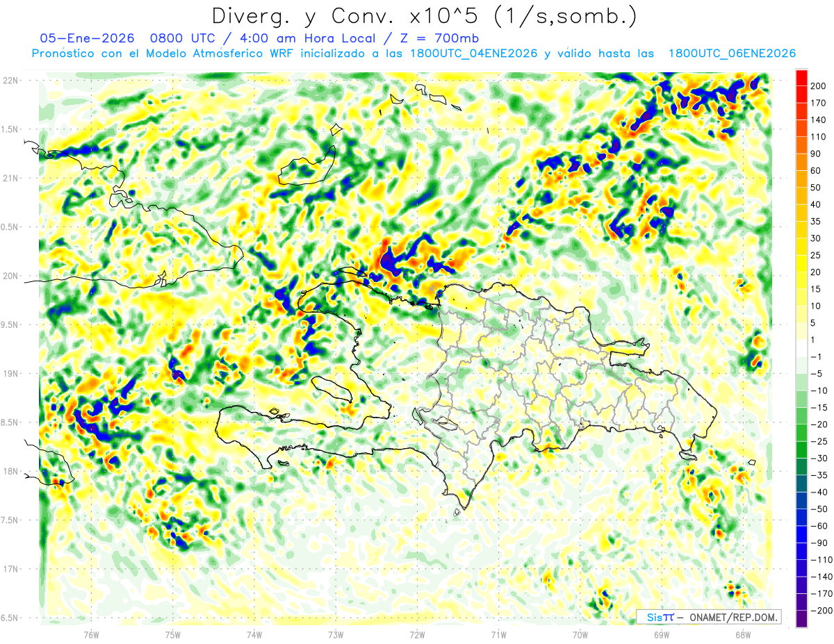The height and width of the screenshot is (644, 834).
Task: Click the '-110' colorbar label
Action: point(821,560)
